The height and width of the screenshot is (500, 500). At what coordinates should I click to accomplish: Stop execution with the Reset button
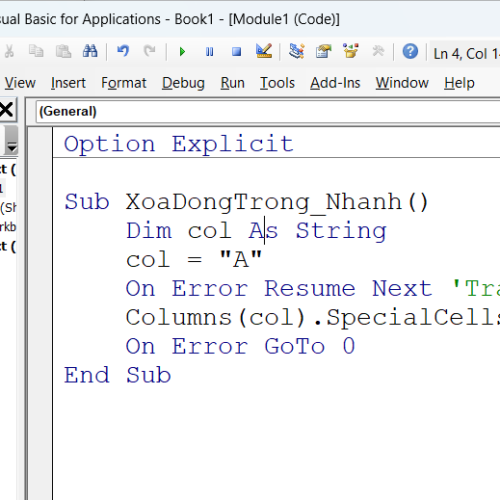(x=236, y=52)
